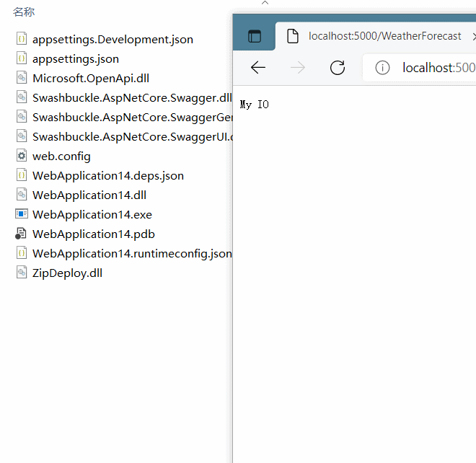This screenshot has height=463, width=476.
Task: Select WebApplication14.deps.json file name
Action: pyautogui.click(x=108, y=176)
